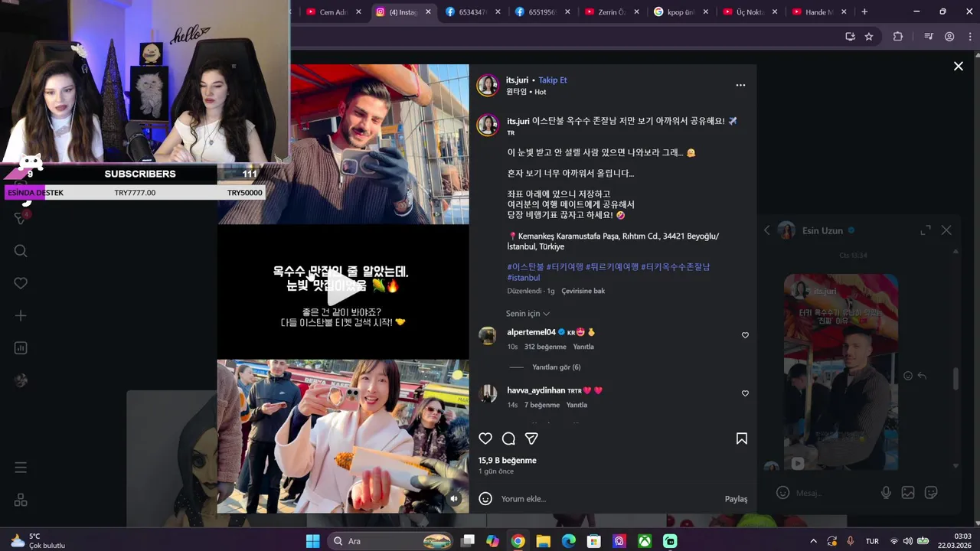Open emoji picker in comment box
Viewport: 980px width, 551px height.
485,498
